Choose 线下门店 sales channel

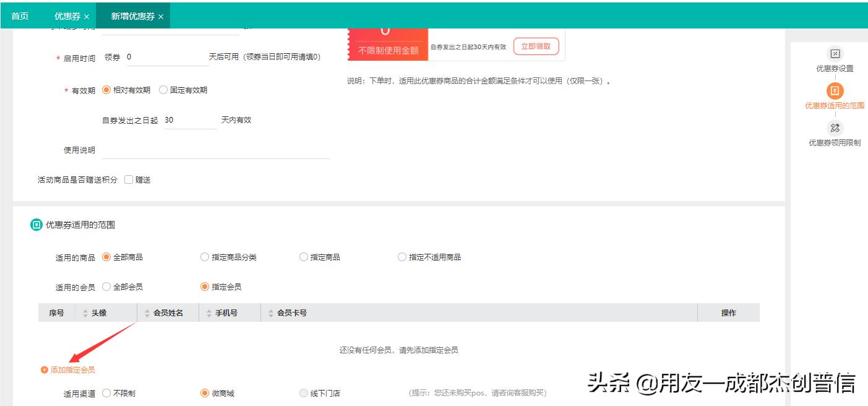tap(303, 392)
